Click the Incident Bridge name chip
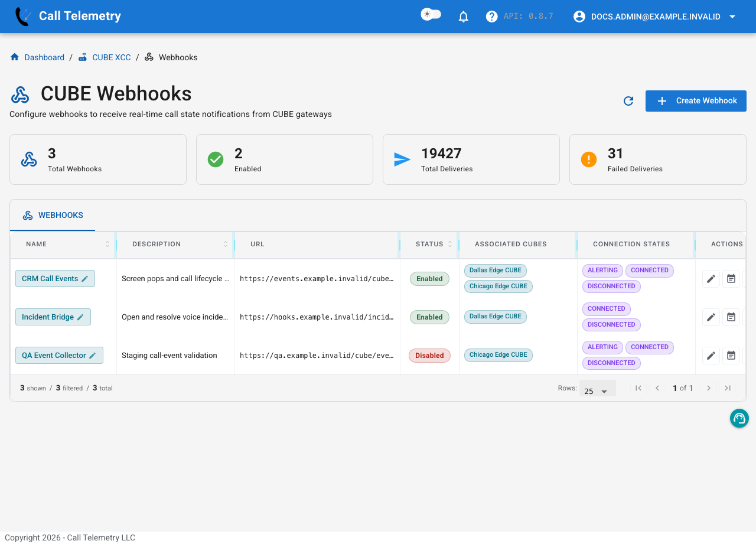The height and width of the screenshot is (544, 756). coord(53,317)
